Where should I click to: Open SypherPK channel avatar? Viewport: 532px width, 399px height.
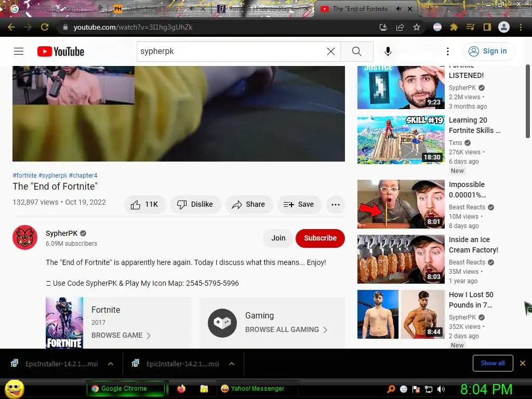25,237
